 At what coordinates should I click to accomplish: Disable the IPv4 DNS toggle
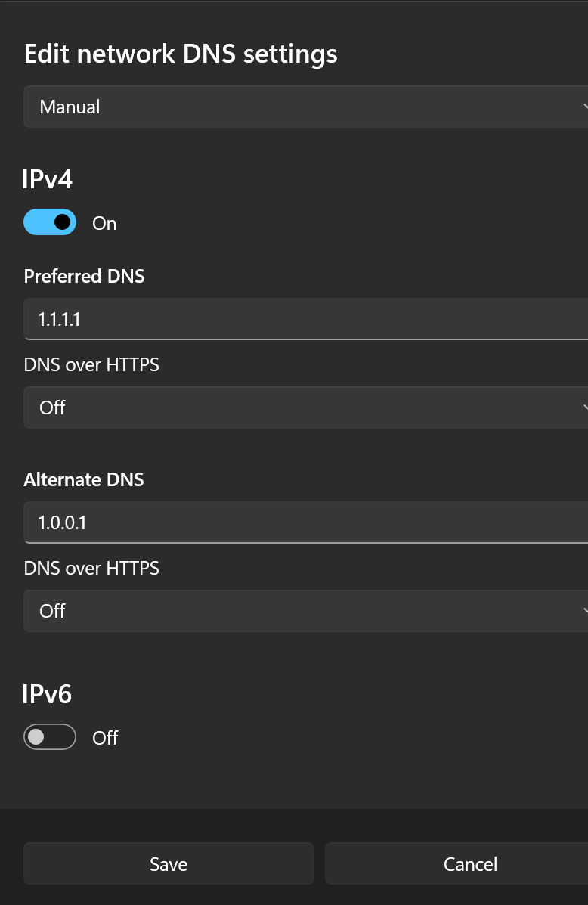click(x=50, y=222)
